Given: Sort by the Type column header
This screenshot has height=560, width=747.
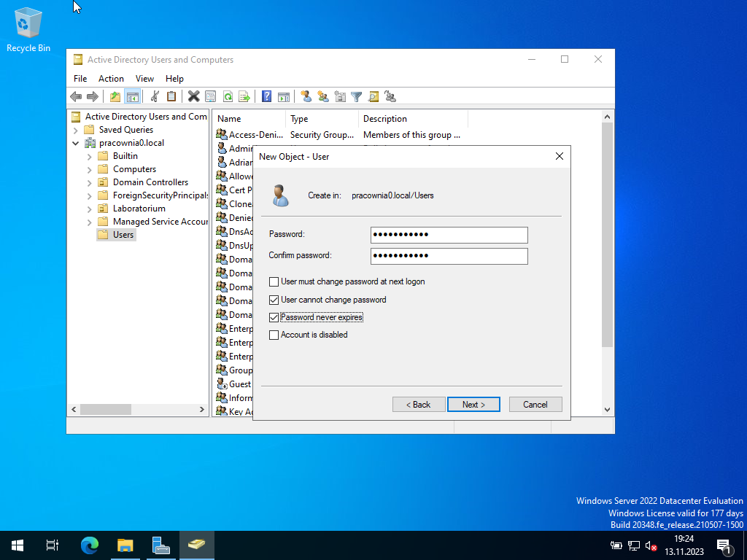Looking at the screenshot, I should tap(322, 119).
